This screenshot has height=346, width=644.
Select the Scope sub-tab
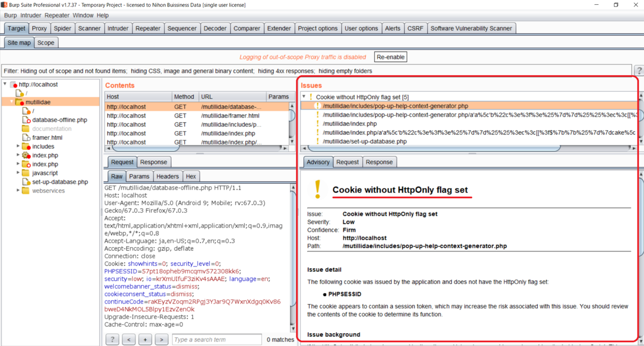click(x=46, y=42)
